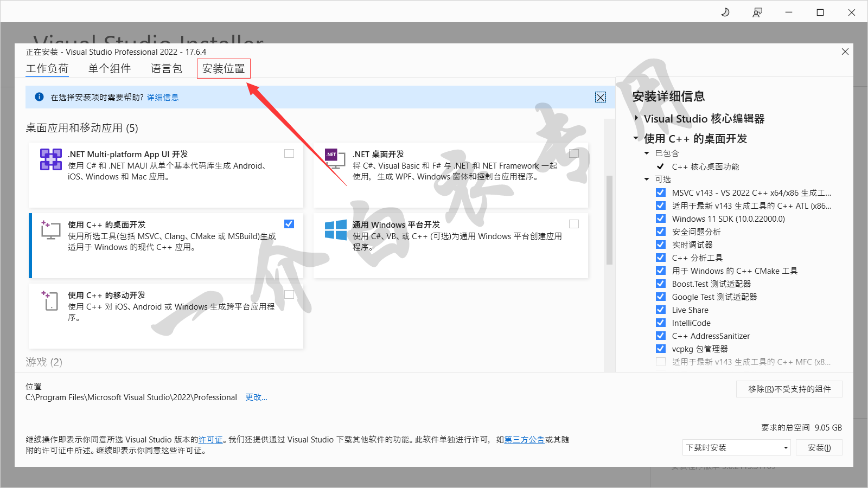Select C++ 核心桌面功能 included item
Image resolution: width=868 pixels, height=488 pixels.
[705, 167]
